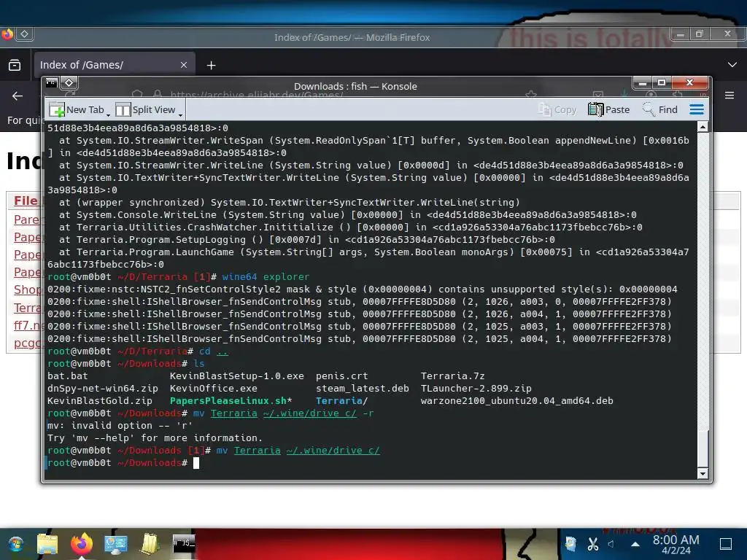Click 'warzone2100_ubuntu20.04_amd64.deb' file name

[517, 401]
